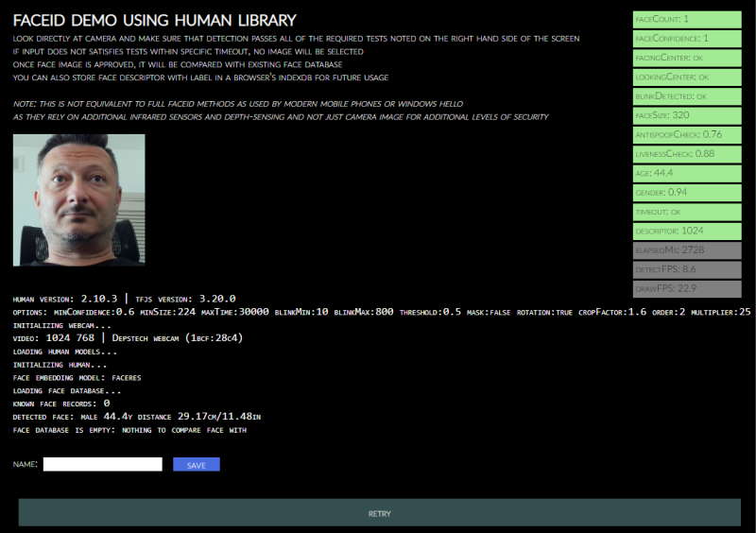Click the age 44.4 indicator

(687, 173)
